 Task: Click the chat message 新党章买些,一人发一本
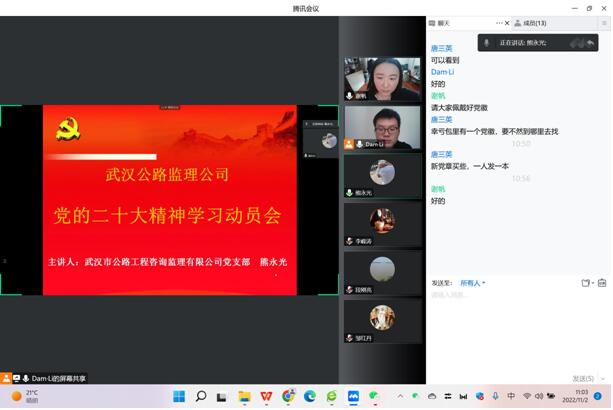pos(470,167)
